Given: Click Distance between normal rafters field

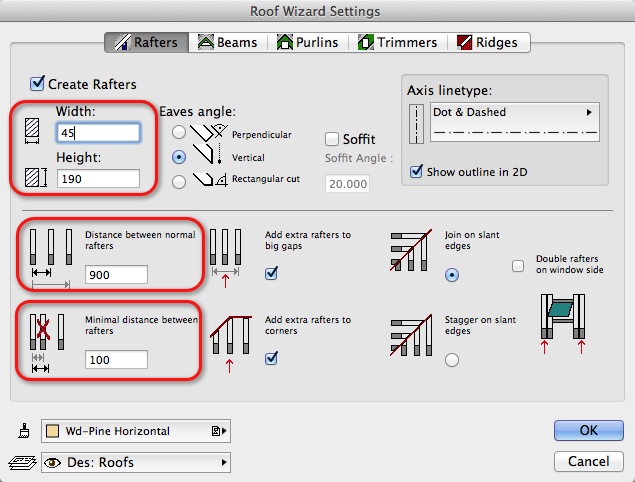Looking at the screenshot, I should pyautogui.click(x=116, y=275).
